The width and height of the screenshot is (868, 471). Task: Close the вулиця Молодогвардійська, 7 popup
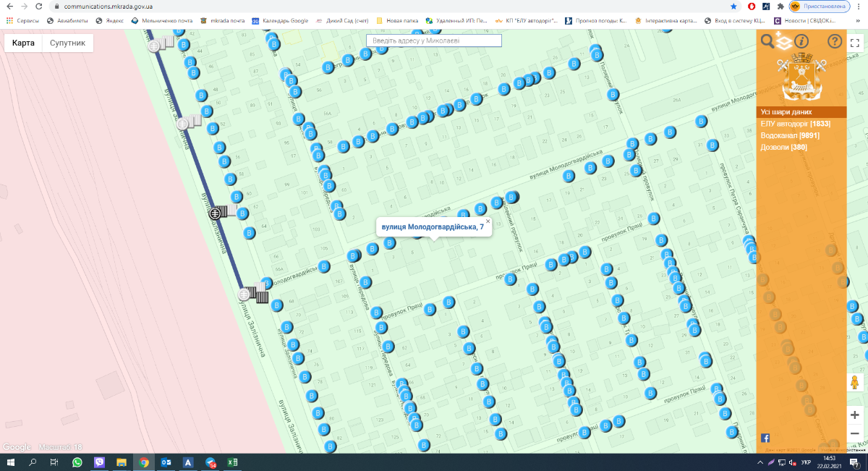point(488,221)
